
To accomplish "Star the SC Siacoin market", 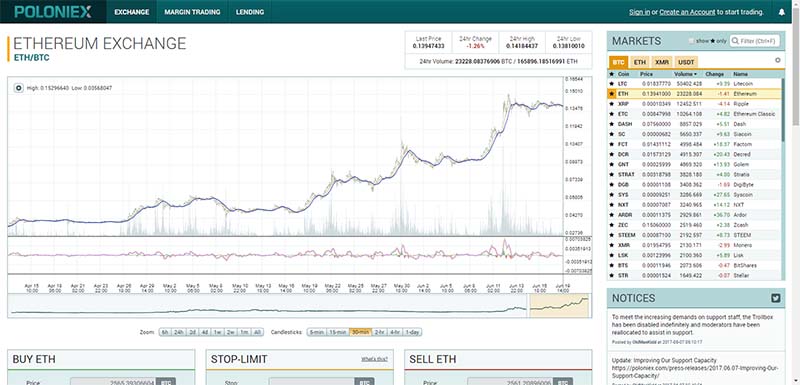I will point(611,134).
